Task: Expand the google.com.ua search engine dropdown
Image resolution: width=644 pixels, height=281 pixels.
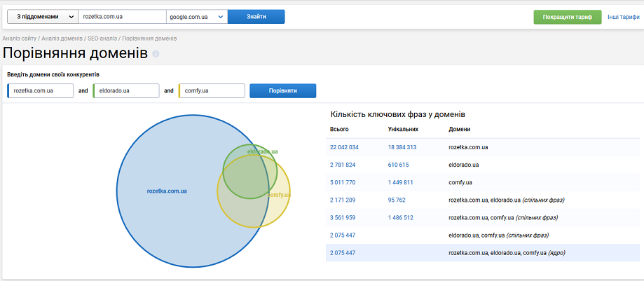Action: coord(197,17)
